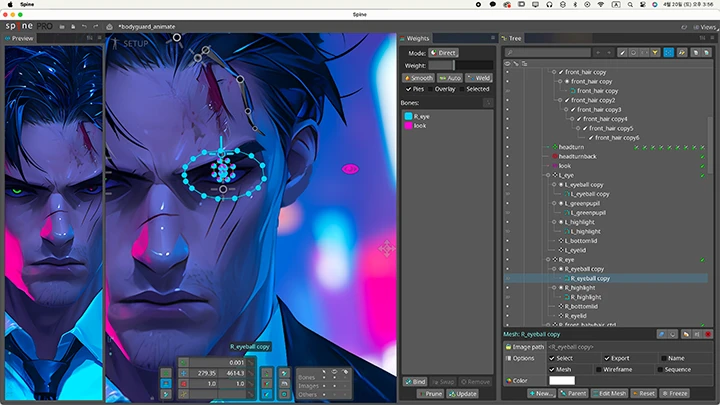
Task: Toggle the Mesh option checkbox
Action: point(552,370)
